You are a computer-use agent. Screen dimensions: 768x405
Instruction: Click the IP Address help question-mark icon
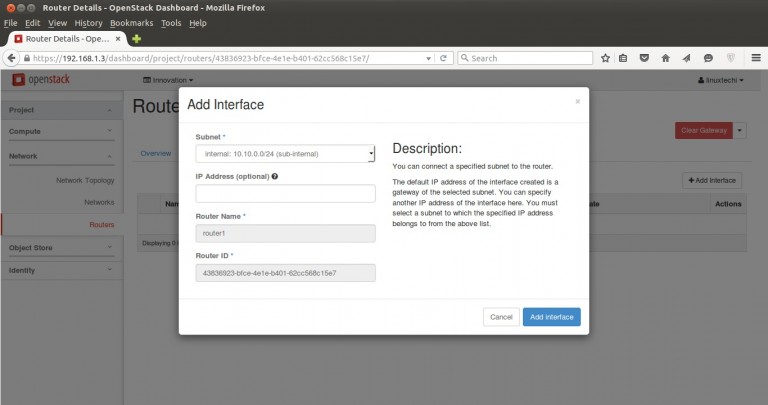(274, 176)
